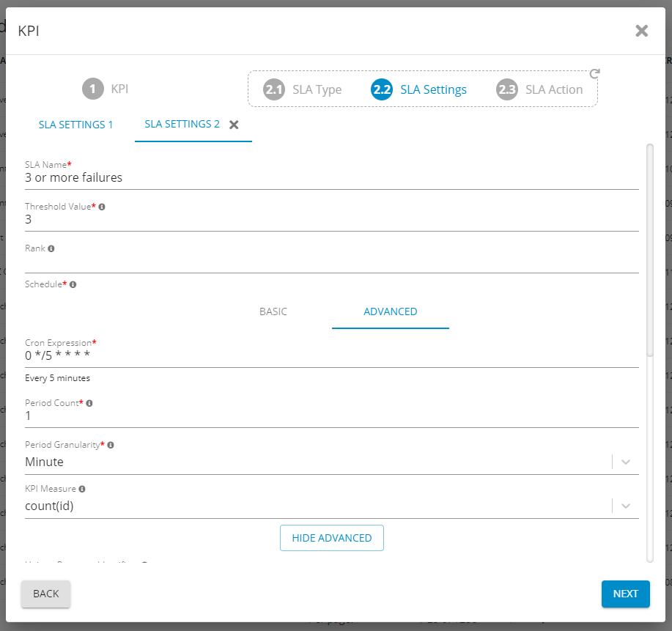Click info icon next to Schedule label
672x631 pixels.
[x=73, y=284]
